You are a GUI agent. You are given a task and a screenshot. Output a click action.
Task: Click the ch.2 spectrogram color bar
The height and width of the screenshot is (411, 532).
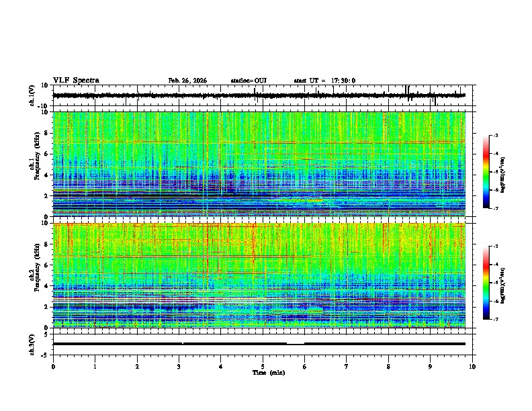[486, 283]
